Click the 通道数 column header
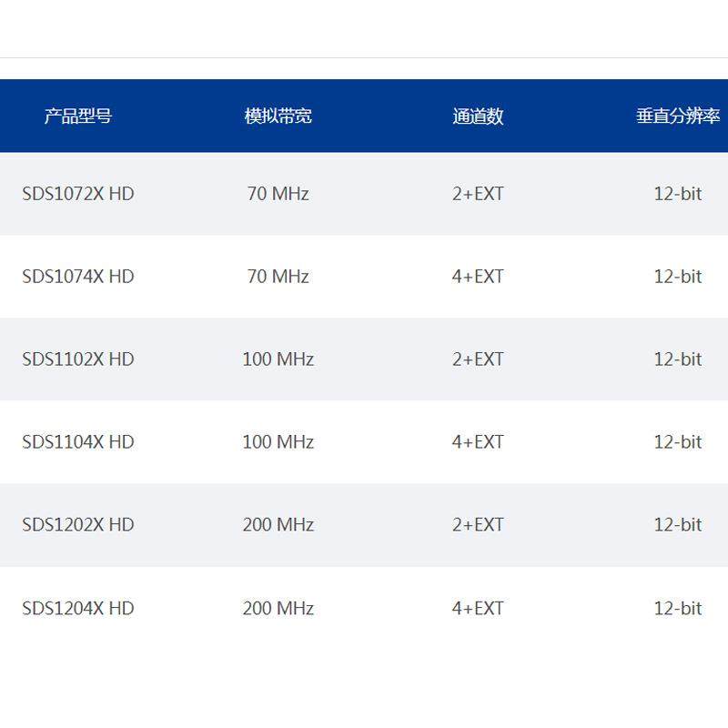This screenshot has width=728, height=728. coord(478,116)
